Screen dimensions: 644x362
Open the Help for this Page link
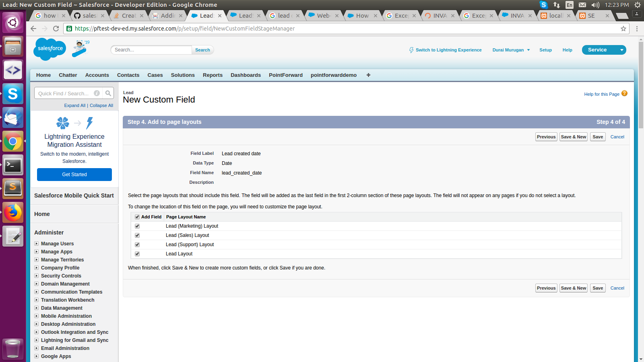[602, 94]
